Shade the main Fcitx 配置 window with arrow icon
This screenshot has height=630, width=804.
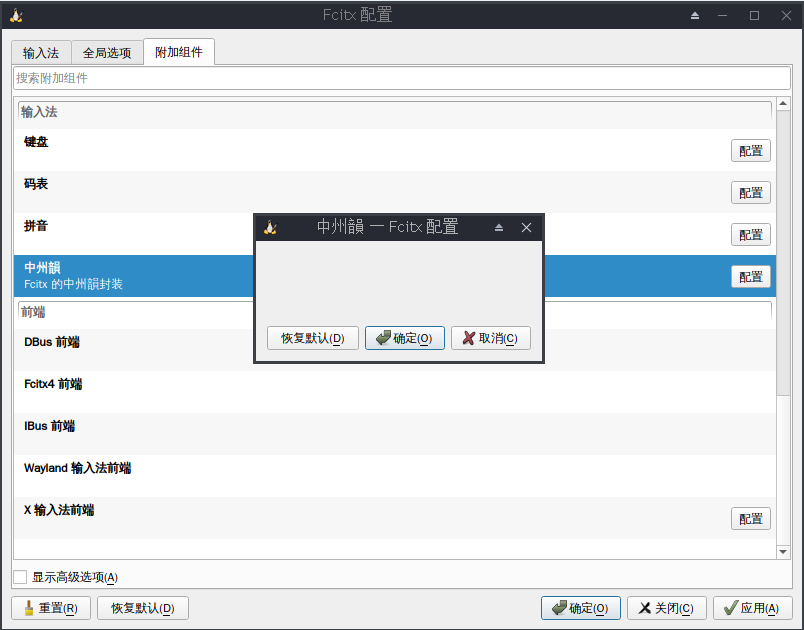coord(695,16)
